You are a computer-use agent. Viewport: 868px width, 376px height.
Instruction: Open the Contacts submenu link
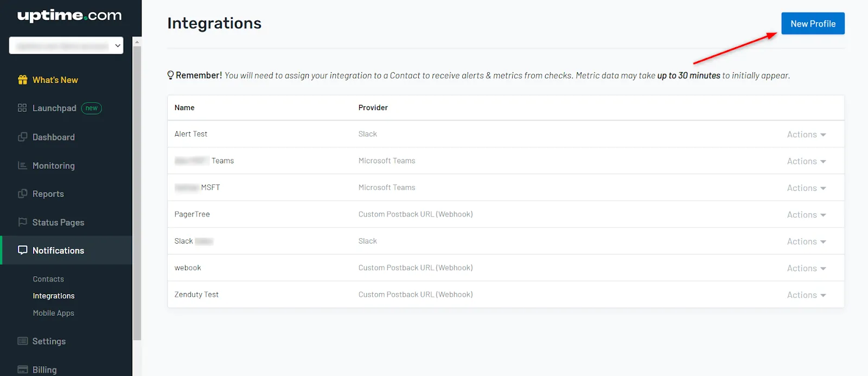[48, 279]
